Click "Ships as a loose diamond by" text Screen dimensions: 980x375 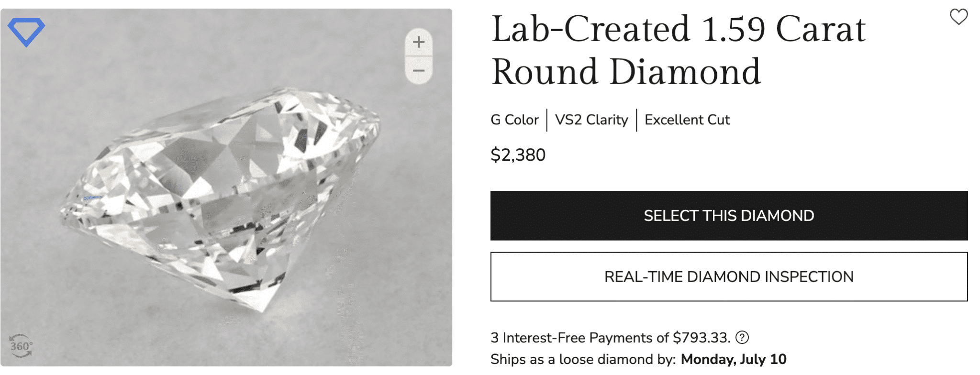[583, 359]
